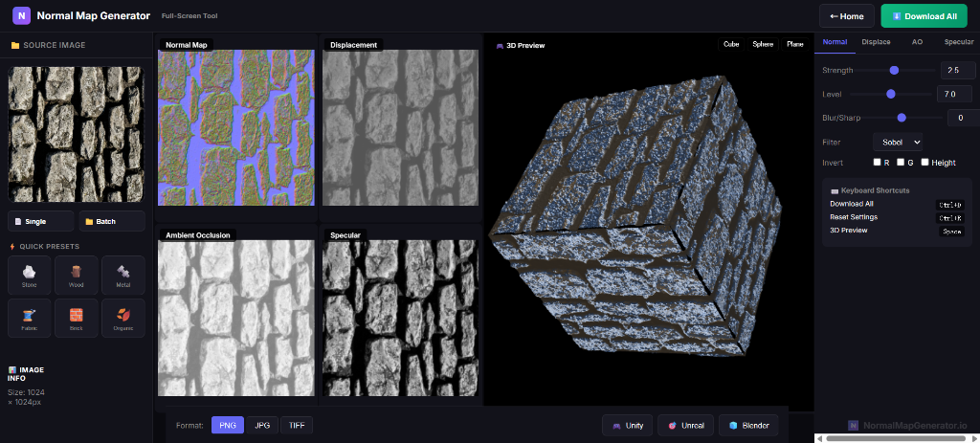Select JPG export format
Viewport: 980px width, 443px height.
point(262,425)
